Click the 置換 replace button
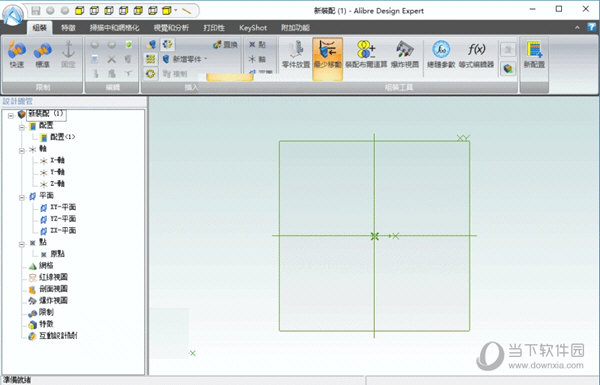The image size is (600, 385). [x=225, y=45]
